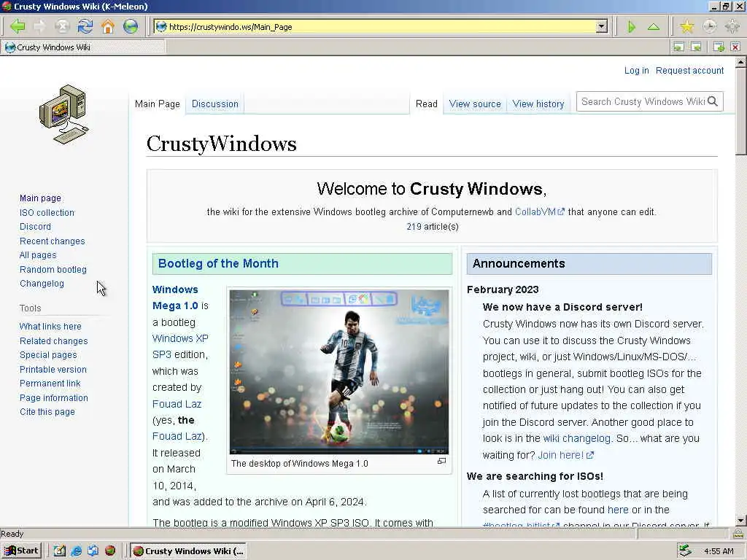Image resolution: width=747 pixels, height=560 pixels.
Task: Select the Main Page tab
Action: [x=158, y=104]
